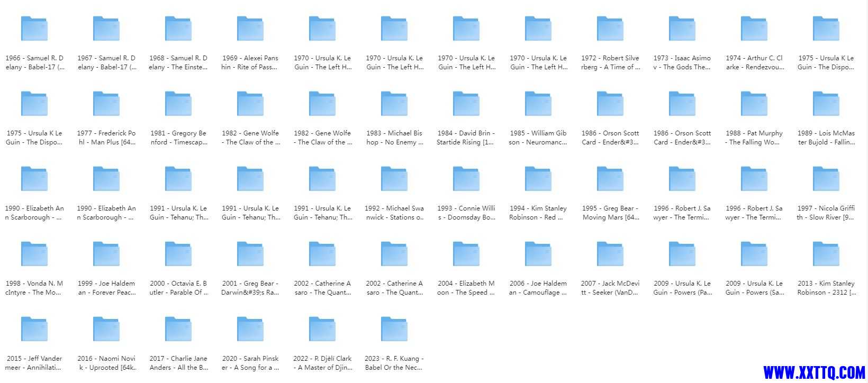Open the 1997 Nicola Griffith Slow River folder icon
The image size is (868, 383).
click(826, 179)
